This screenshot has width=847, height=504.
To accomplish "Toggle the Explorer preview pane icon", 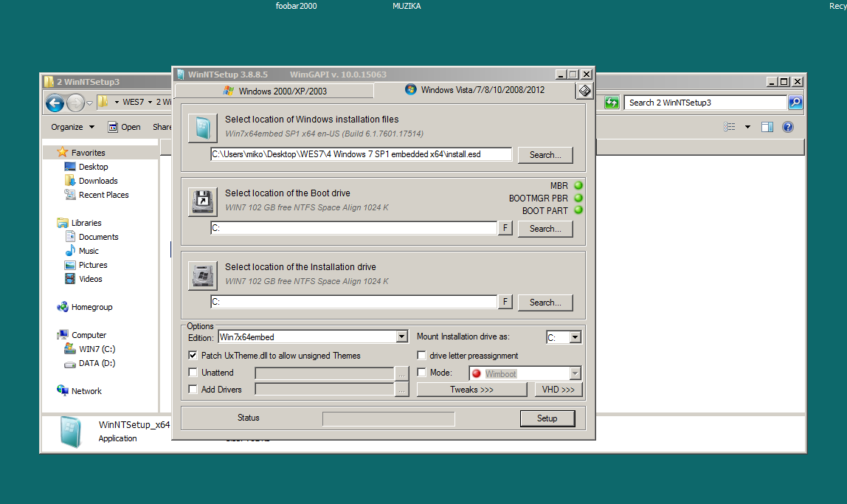I will [767, 127].
